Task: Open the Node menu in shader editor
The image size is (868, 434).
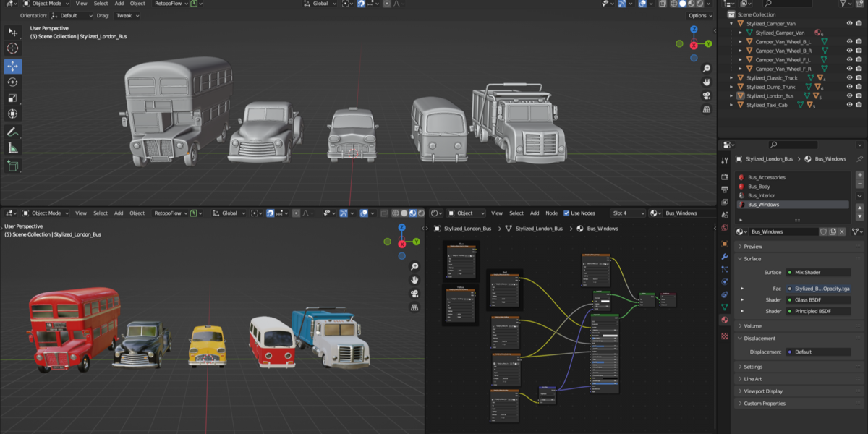Action: pos(552,213)
